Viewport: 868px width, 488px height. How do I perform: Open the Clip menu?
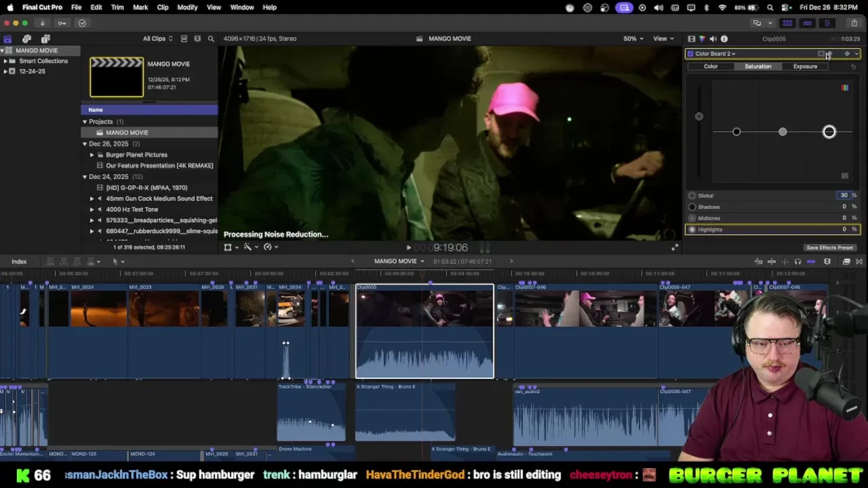(x=163, y=7)
